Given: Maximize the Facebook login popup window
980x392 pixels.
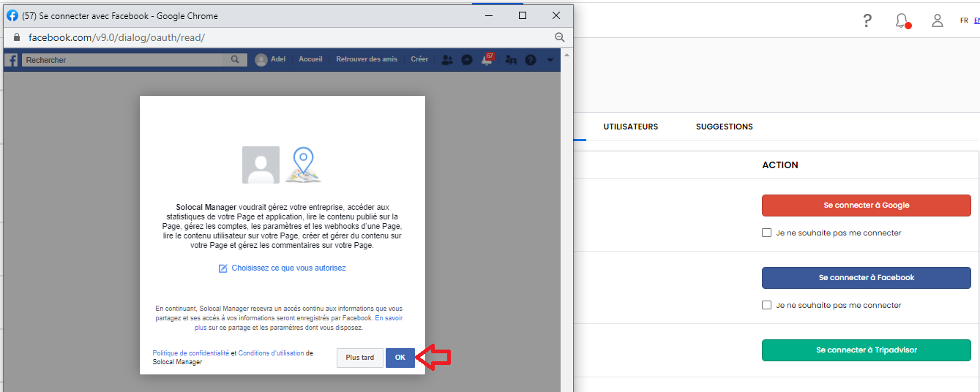Looking at the screenshot, I should (x=523, y=15).
